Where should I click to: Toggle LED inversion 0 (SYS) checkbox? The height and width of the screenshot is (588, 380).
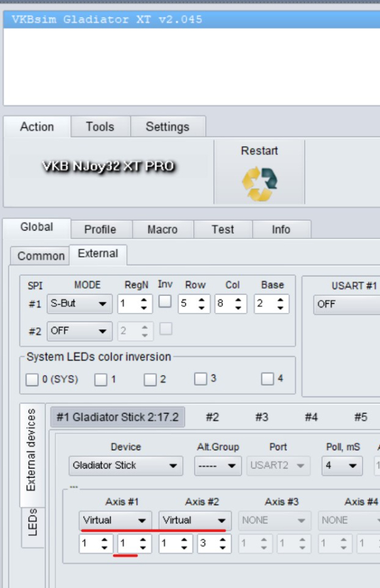pos(32,380)
